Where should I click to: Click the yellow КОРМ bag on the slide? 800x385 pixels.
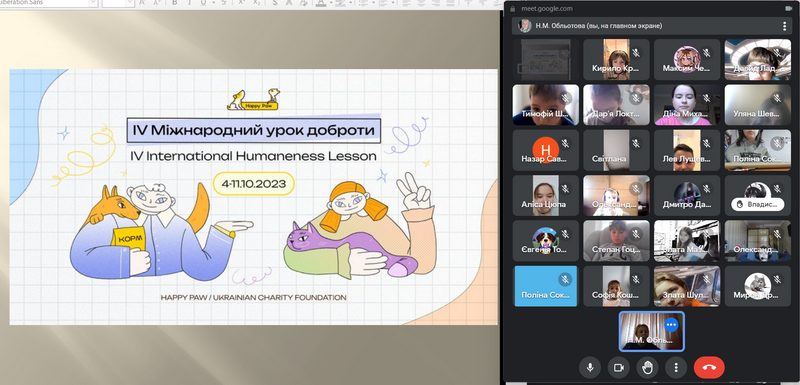pyautogui.click(x=129, y=240)
